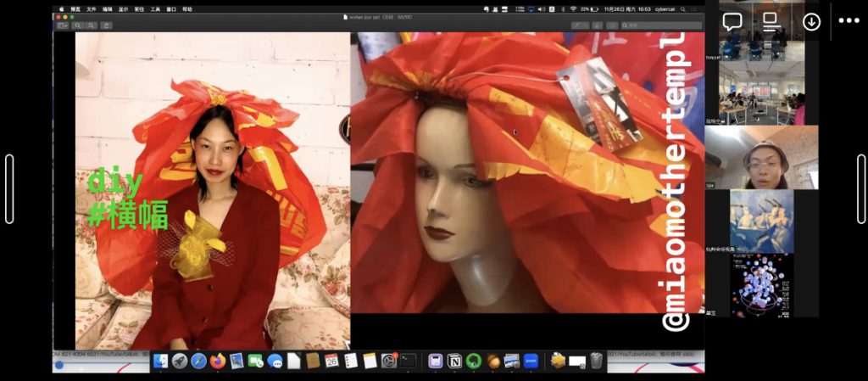
Task: Select the classroom video tile with projector screen
Action: pyautogui.click(x=762, y=92)
